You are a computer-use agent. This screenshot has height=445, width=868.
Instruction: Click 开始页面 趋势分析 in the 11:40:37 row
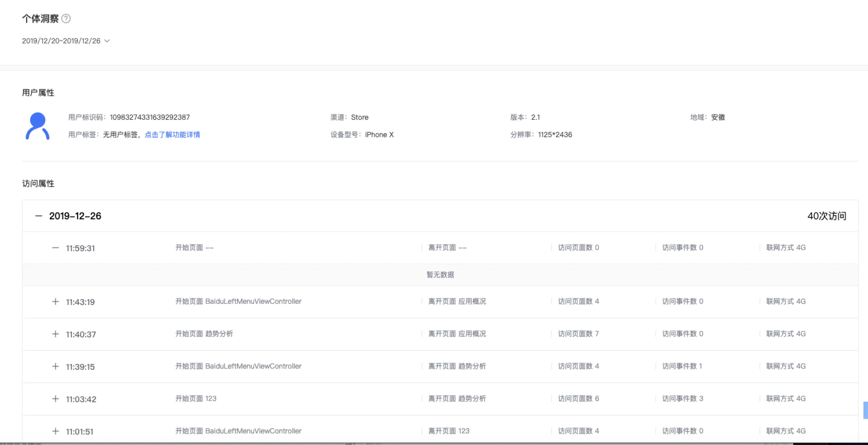[x=204, y=334]
